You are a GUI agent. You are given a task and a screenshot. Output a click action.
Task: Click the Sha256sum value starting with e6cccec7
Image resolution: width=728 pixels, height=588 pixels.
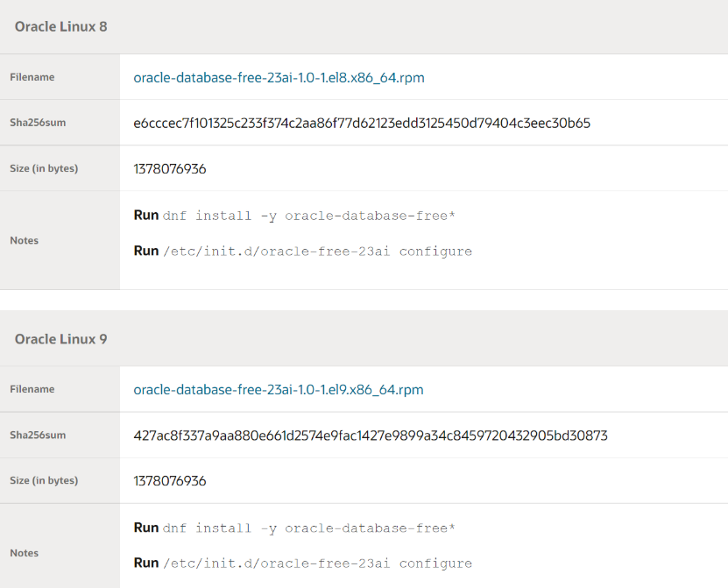(x=361, y=124)
